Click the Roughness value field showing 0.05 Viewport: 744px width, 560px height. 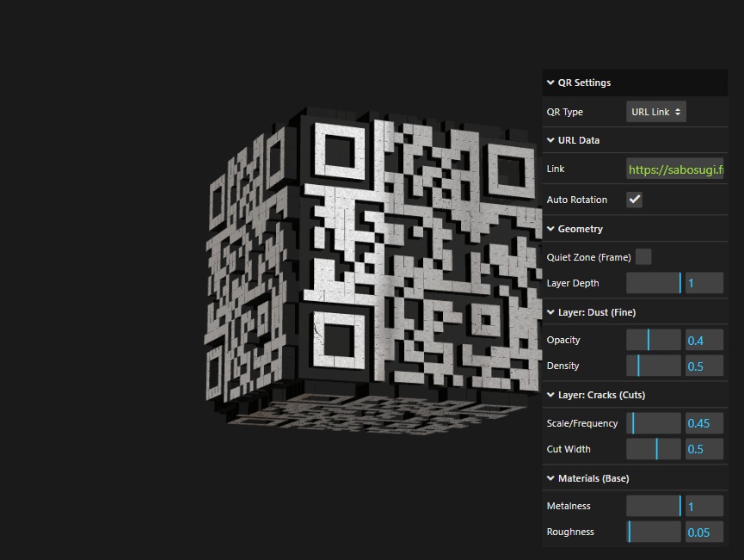pyautogui.click(x=704, y=532)
